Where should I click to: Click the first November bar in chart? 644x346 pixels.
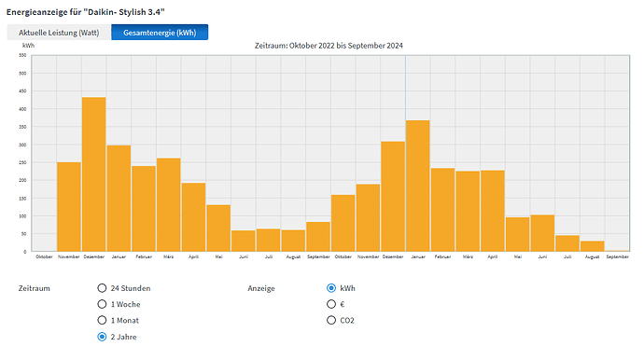pyautogui.click(x=69, y=207)
